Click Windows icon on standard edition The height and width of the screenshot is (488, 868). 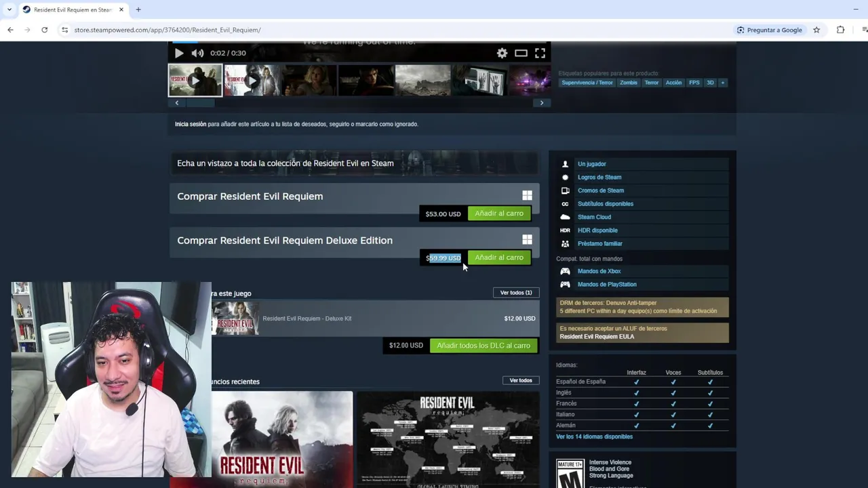pos(527,196)
